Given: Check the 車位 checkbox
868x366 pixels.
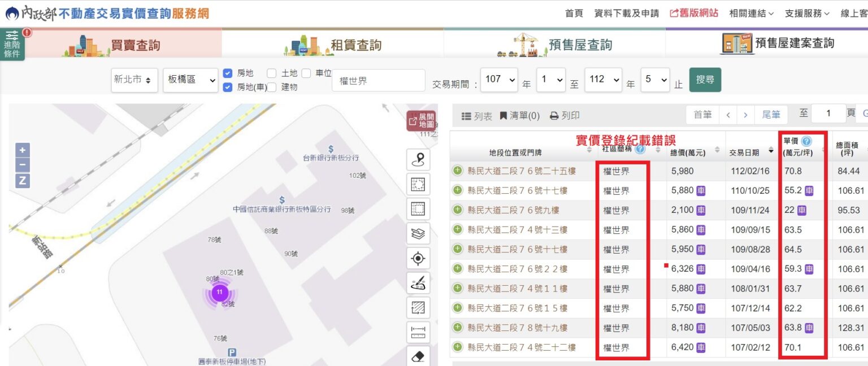Looking at the screenshot, I should tap(306, 73).
